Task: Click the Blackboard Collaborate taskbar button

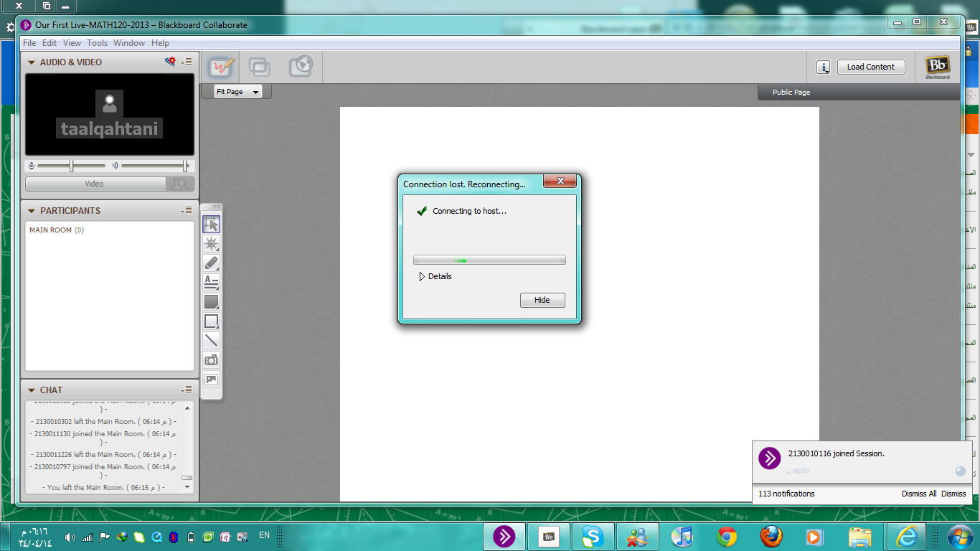Action: [504, 536]
